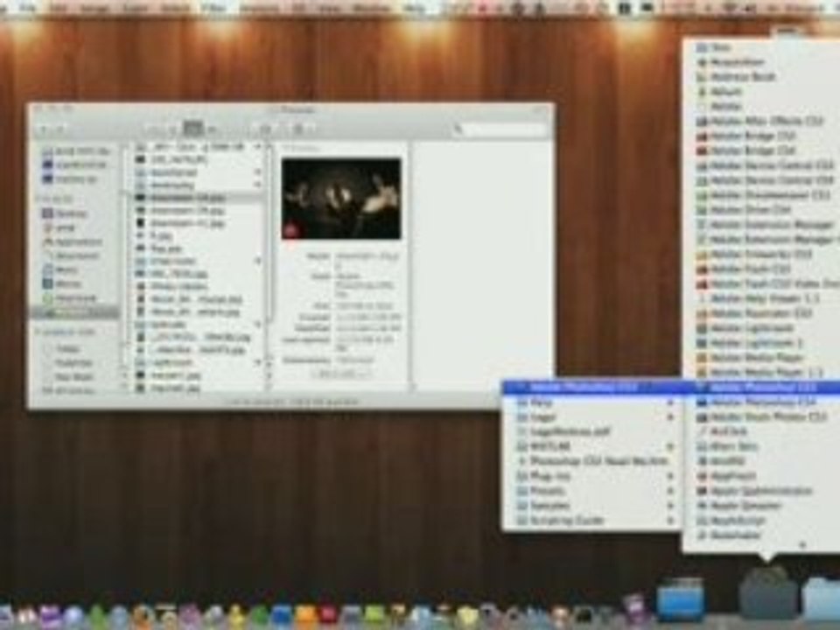
Task: Open Apple Qmaster entry
Action: 738,505
